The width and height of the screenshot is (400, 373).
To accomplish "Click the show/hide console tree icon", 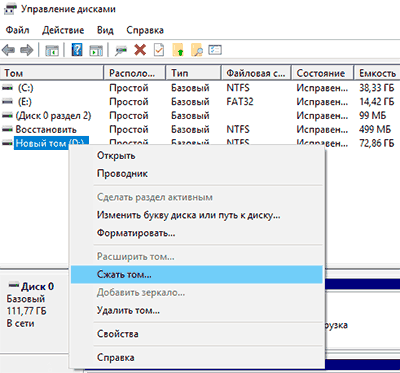I will [x=52, y=51].
